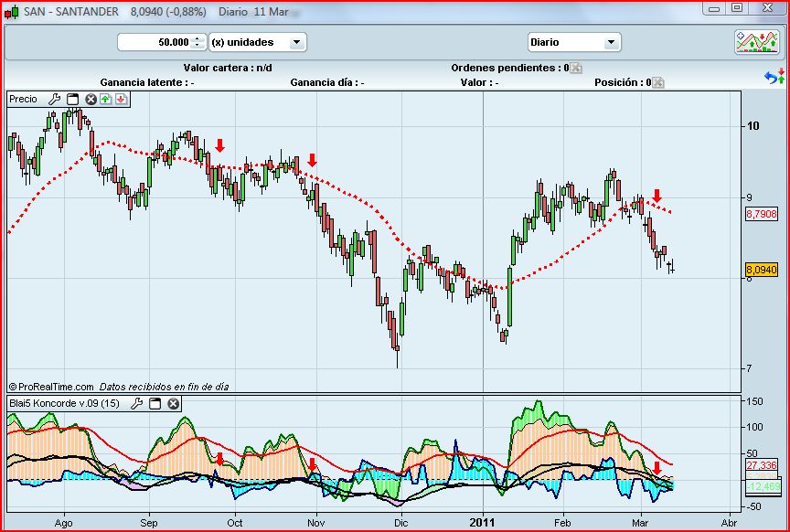The image size is (790, 532).
Task: Click candlestick icon in window title bar
Action: tap(12, 12)
